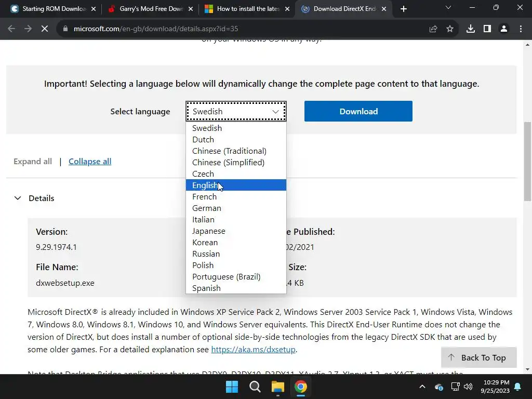
Task: Select Chinese (Traditional) option
Action: click(236, 151)
